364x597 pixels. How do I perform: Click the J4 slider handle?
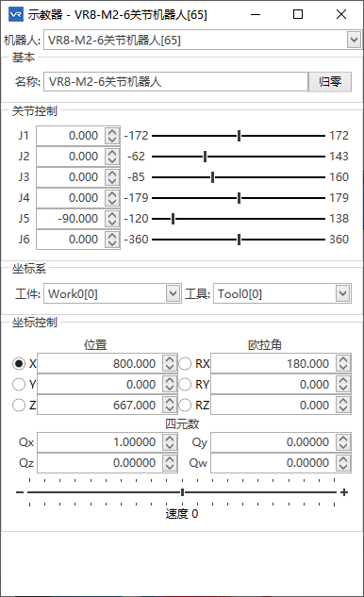pos(239,198)
